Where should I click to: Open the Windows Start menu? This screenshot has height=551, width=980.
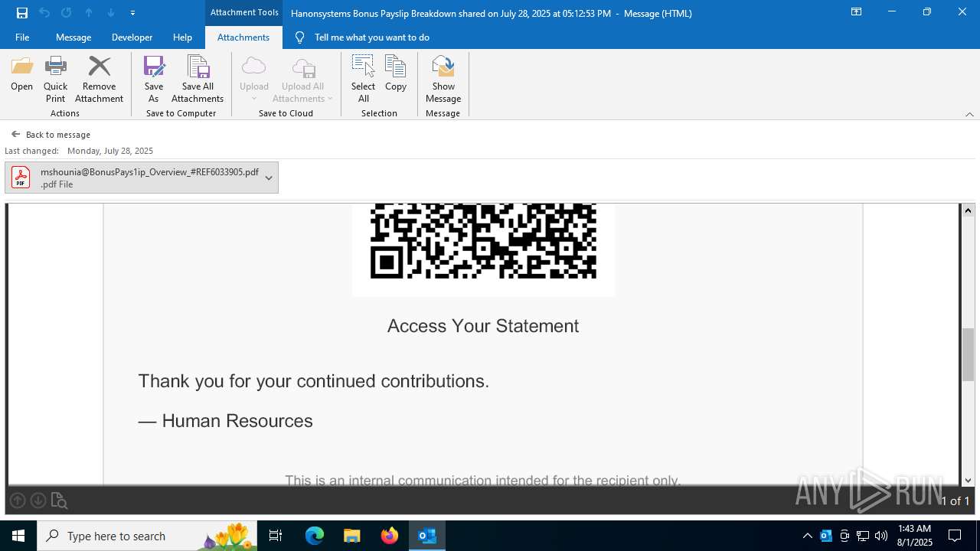click(x=18, y=536)
